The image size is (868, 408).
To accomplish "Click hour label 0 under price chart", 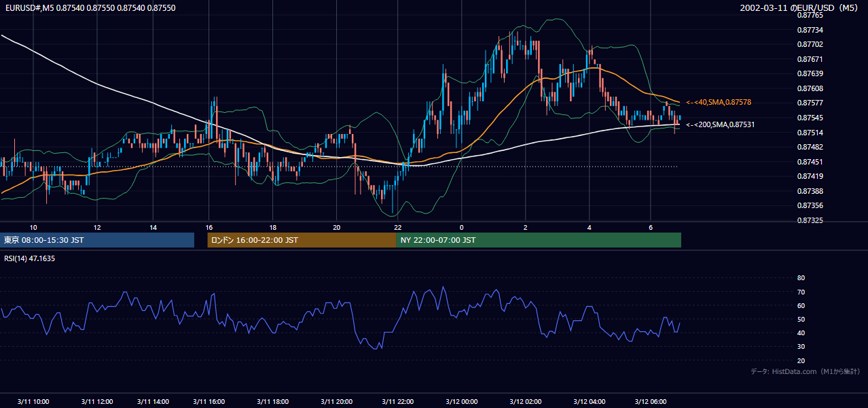I will point(462,226).
